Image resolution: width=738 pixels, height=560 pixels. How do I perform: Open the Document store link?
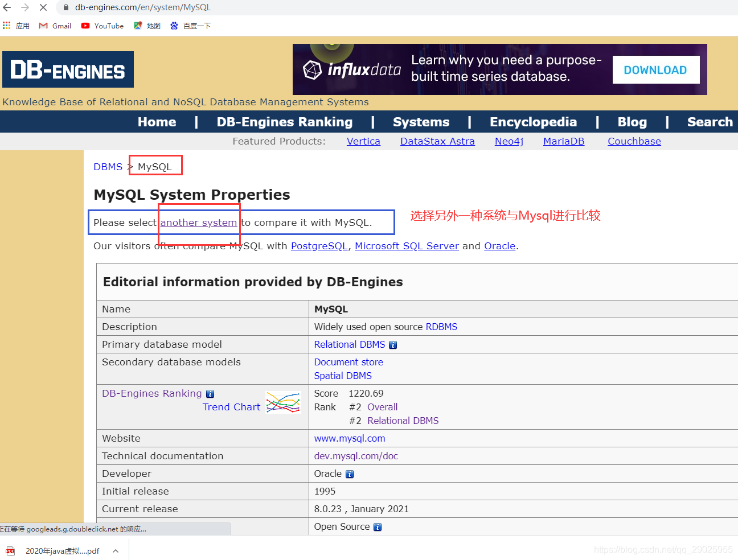coord(348,362)
